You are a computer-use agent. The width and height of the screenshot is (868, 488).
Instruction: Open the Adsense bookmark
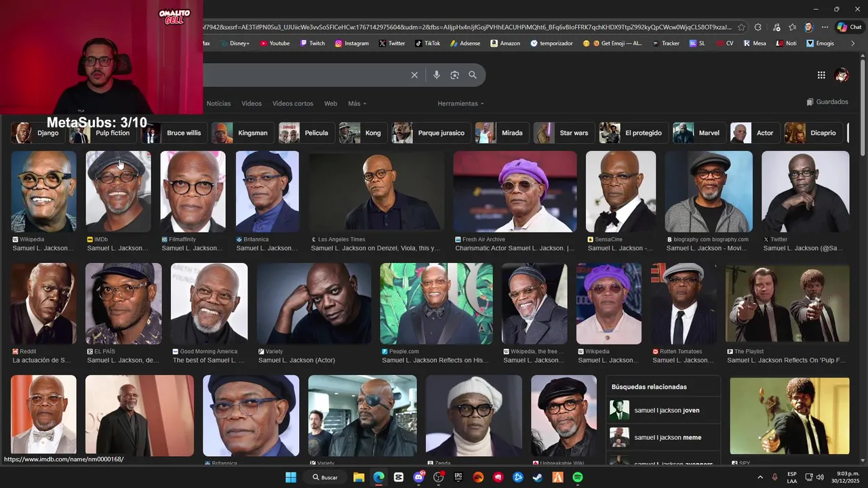point(465,43)
